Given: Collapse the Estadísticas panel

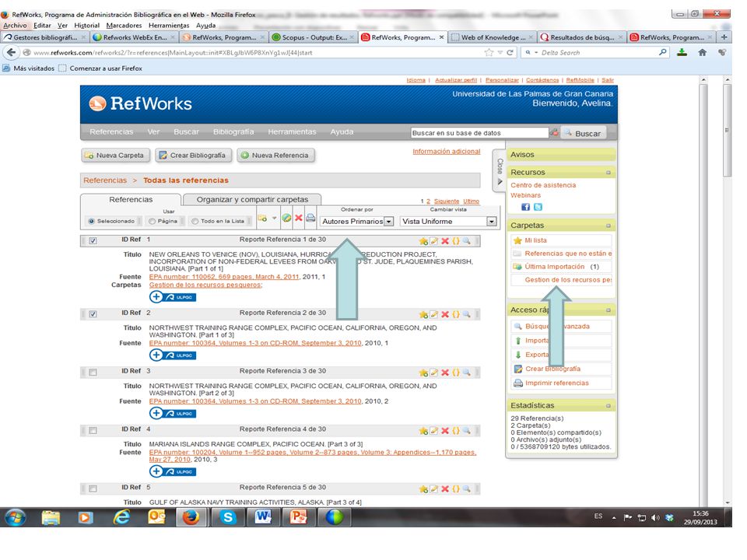Looking at the screenshot, I should (608, 406).
